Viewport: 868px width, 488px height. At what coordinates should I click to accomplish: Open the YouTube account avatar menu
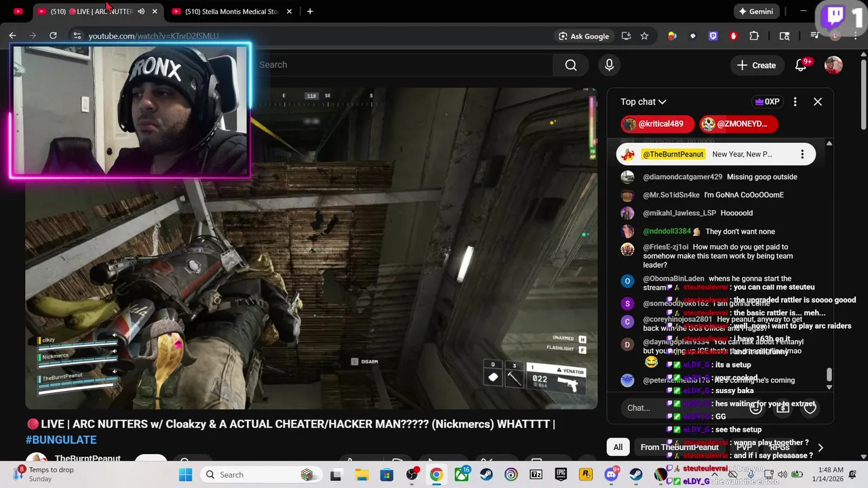(833, 65)
